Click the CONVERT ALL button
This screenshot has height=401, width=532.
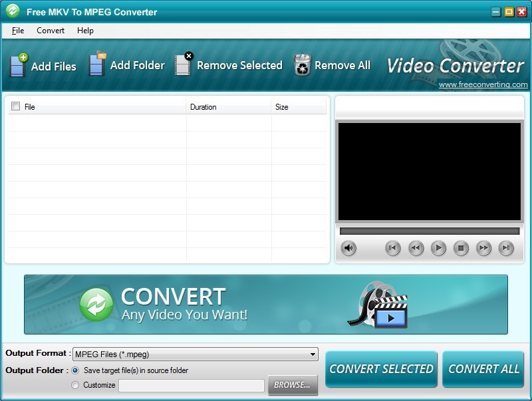483,369
